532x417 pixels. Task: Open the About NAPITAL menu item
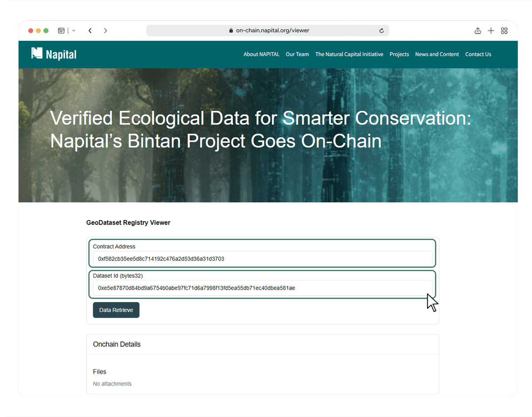262,54
